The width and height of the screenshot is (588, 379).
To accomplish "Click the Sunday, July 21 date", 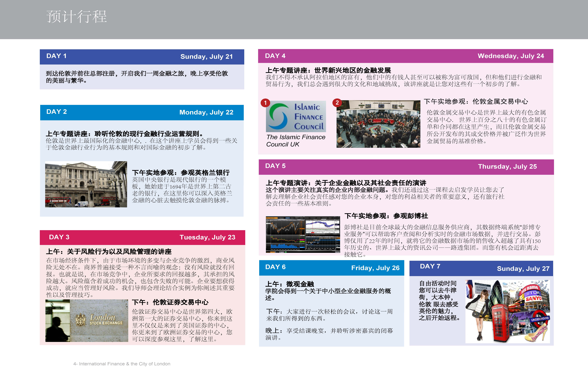I will (x=207, y=57).
